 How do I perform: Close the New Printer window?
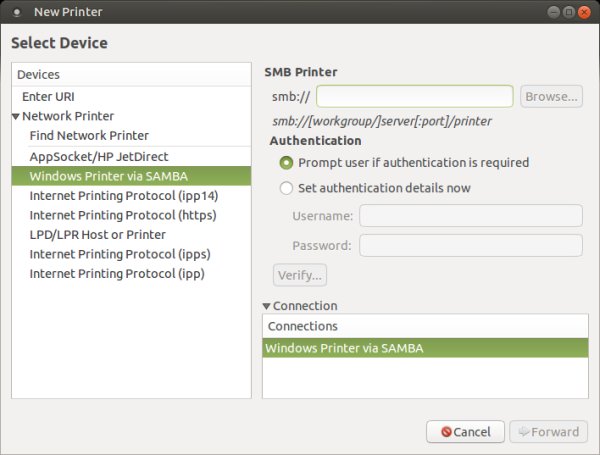pyautogui.click(x=584, y=12)
